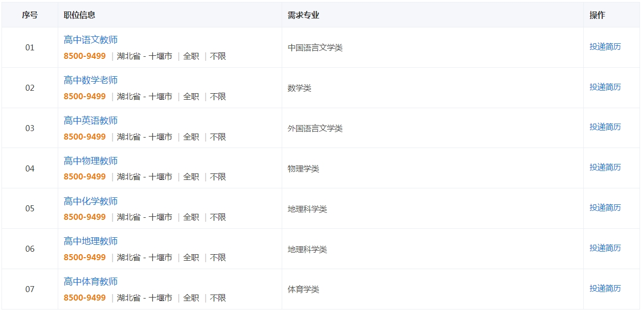Click the 操作 column header

tap(597, 15)
